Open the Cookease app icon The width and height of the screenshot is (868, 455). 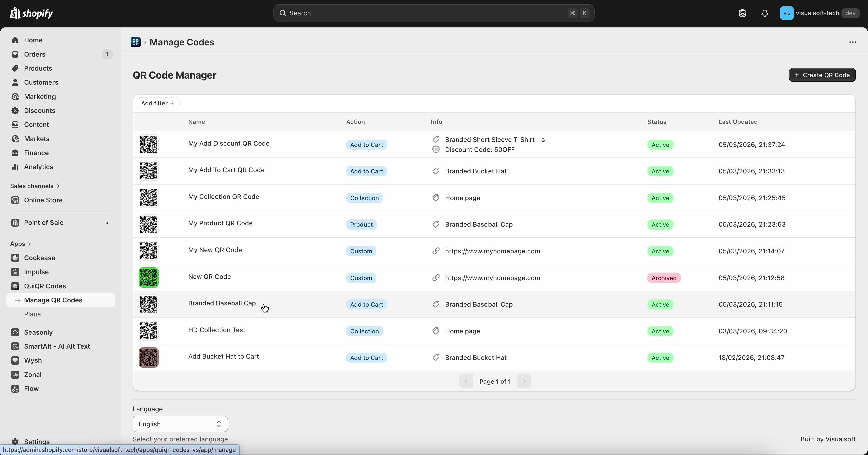coord(15,258)
